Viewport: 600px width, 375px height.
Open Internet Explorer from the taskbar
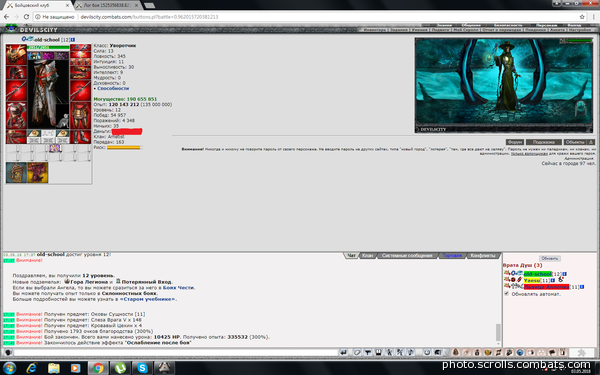[x=32, y=368]
